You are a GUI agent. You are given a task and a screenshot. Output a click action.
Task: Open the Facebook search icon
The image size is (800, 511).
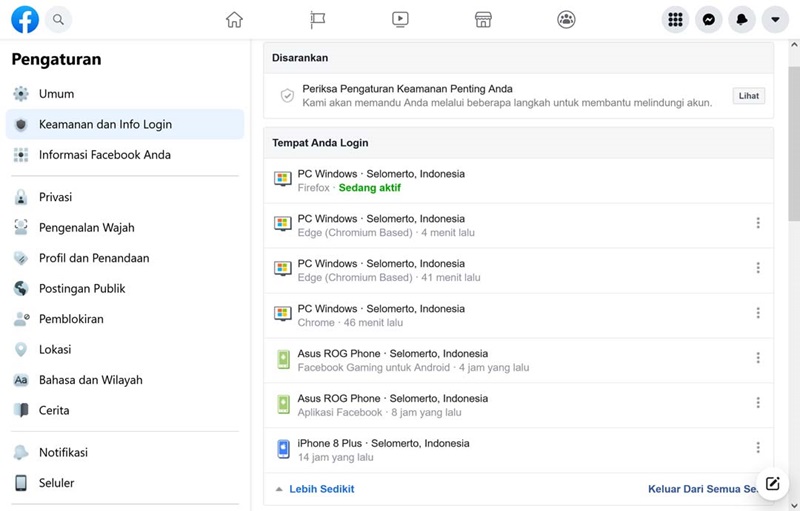point(58,20)
